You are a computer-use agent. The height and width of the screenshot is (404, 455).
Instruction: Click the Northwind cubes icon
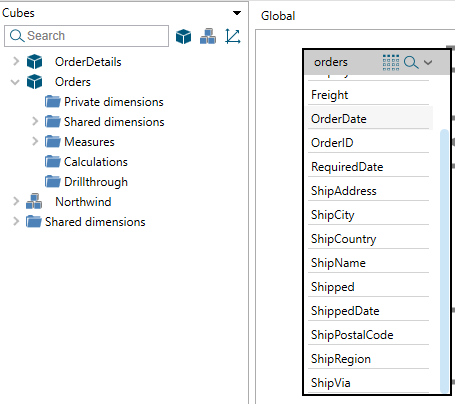[34, 201]
